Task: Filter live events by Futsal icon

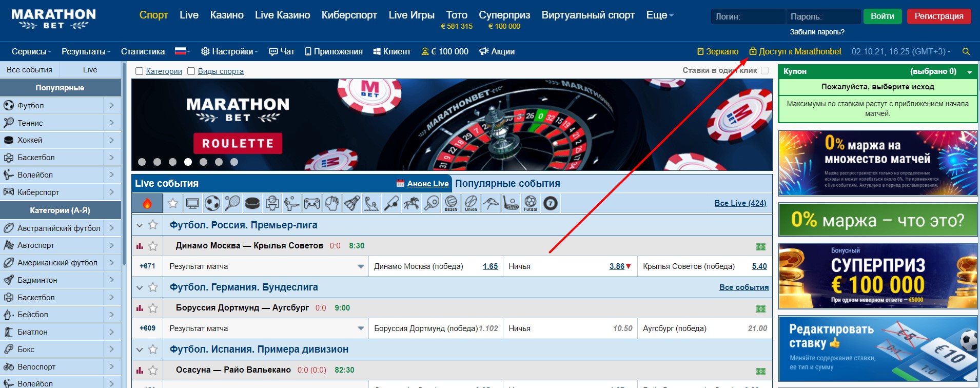Action: [531, 204]
